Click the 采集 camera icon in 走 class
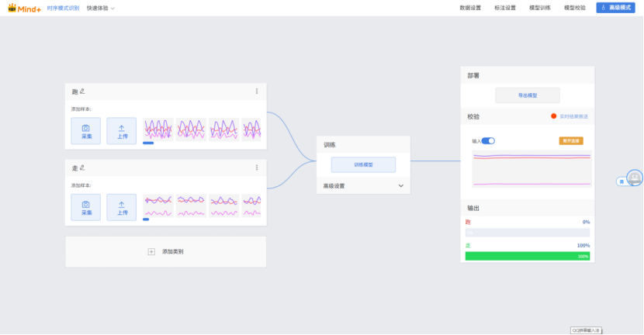Screen dimensions: 644x335 (85, 206)
